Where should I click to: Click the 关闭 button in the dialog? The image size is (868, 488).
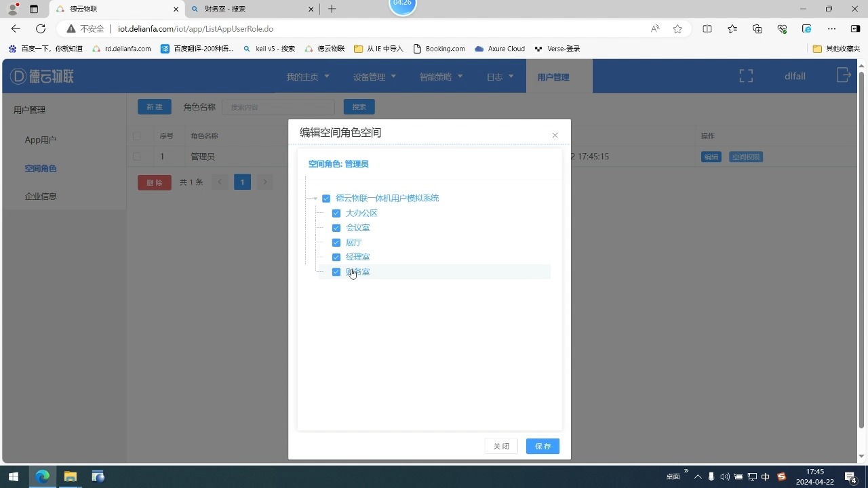(x=501, y=447)
